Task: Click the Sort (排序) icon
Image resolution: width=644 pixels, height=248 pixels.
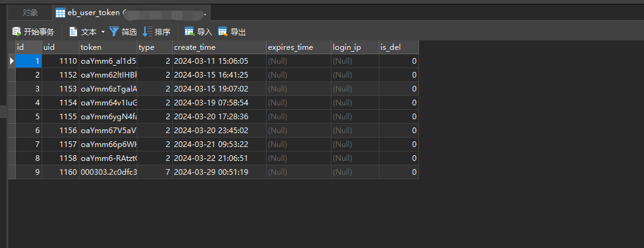Action: 147,32
